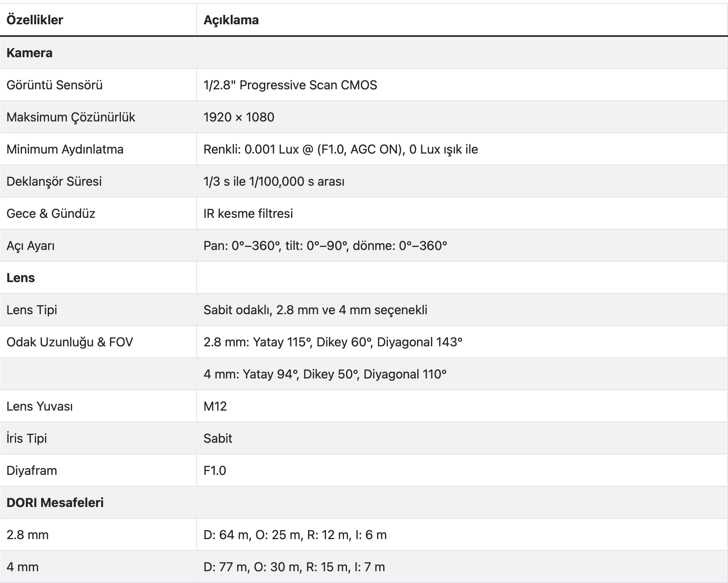Click the Açıklama column header
Viewport: 728px width, 583px height.
click(x=231, y=20)
